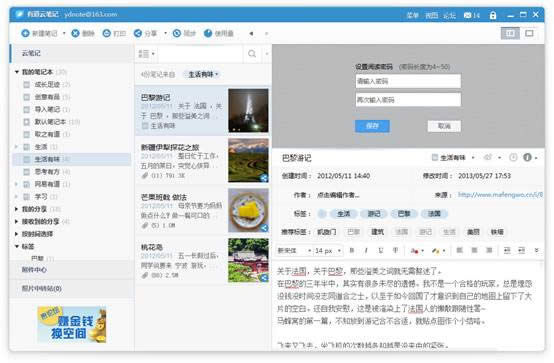Collapse the 我的笔记本 tree node

tap(17, 72)
